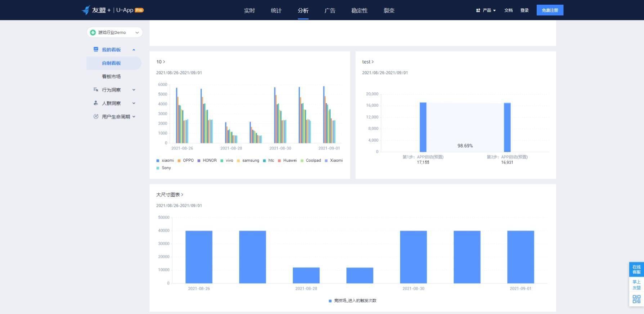Click the 免费注册 button
Image resolution: width=644 pixels, height=314 pixels.
pos(550,10)
